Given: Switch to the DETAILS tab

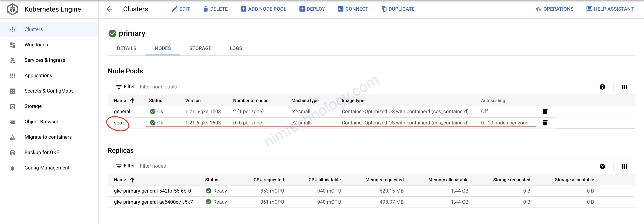Looking at the screenshot, I should pos(126,48).
